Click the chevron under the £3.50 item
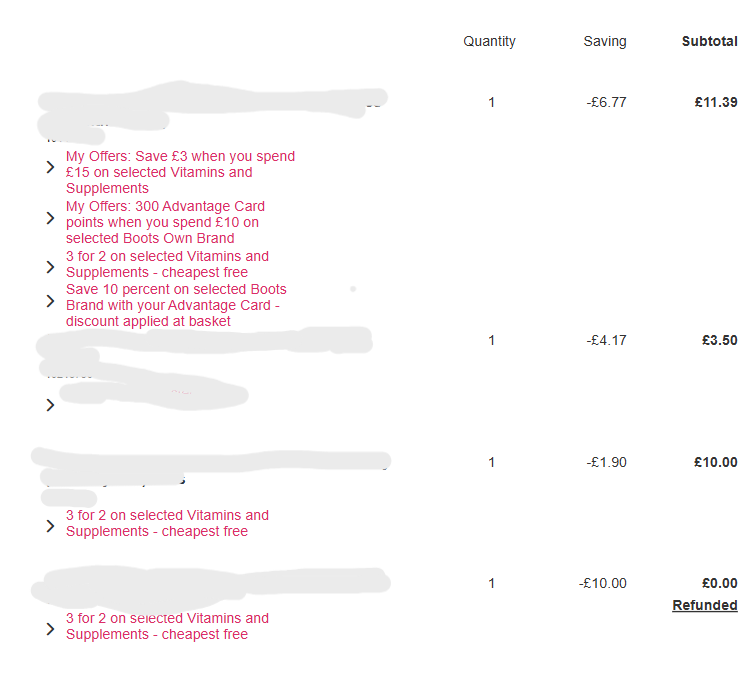Screen dimensions: 756x687 coord(50,405)
